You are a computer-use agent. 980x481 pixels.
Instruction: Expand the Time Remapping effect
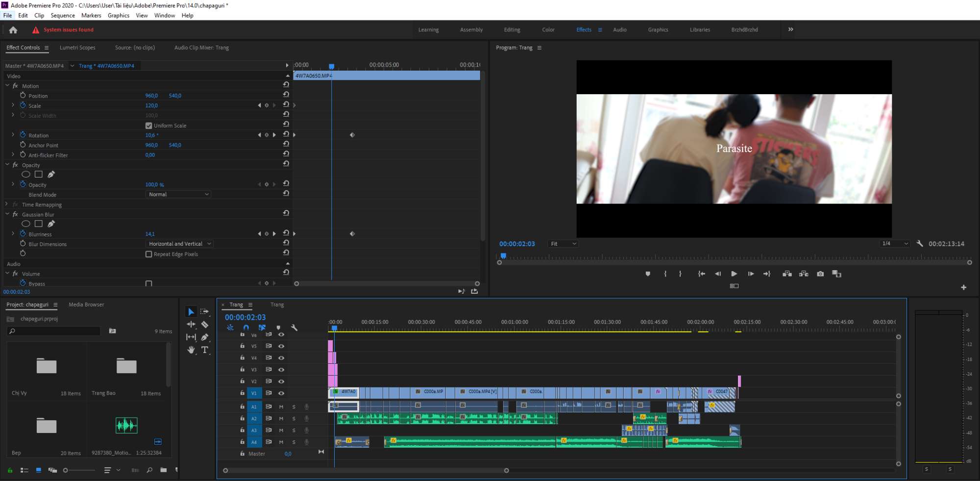click(7, 204)
